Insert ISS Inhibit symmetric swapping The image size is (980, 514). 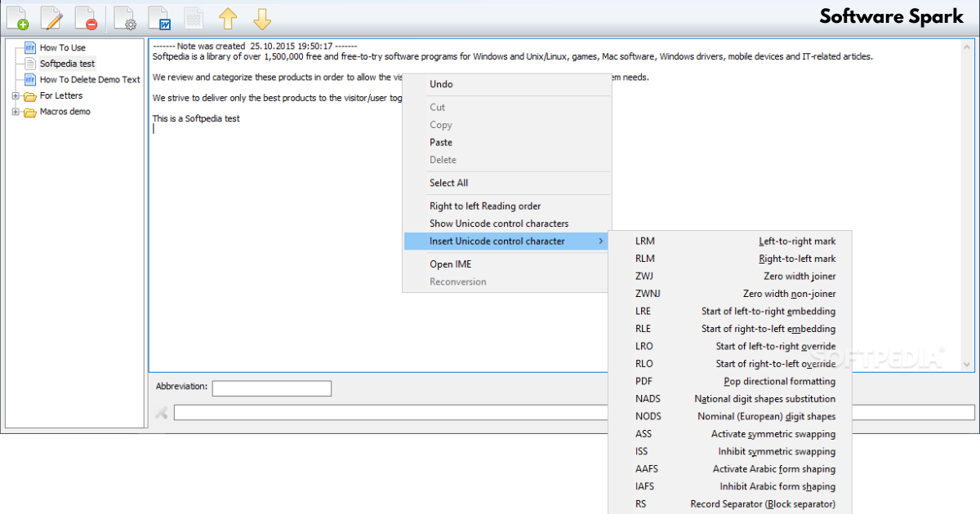point(730,451)
